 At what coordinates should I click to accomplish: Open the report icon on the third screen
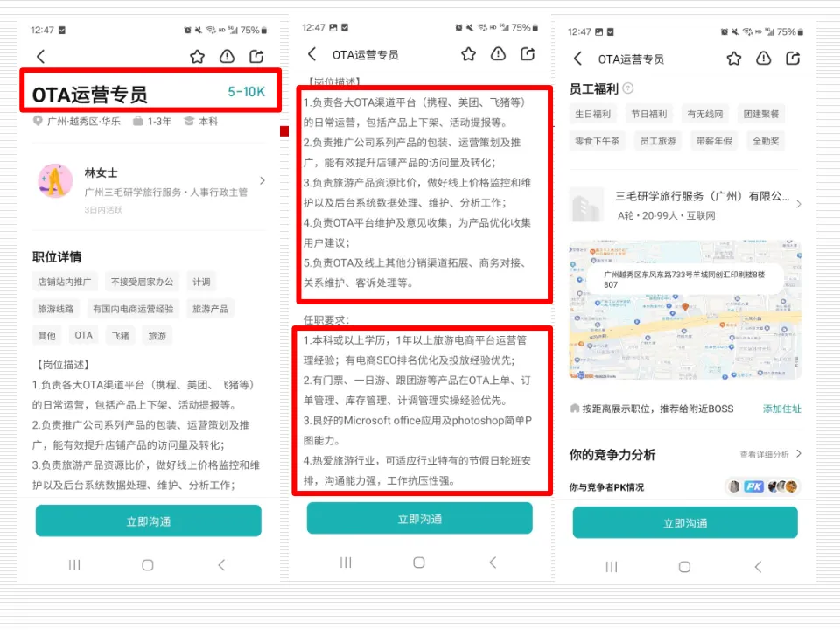pyautogui.click(x=763, y=59)
